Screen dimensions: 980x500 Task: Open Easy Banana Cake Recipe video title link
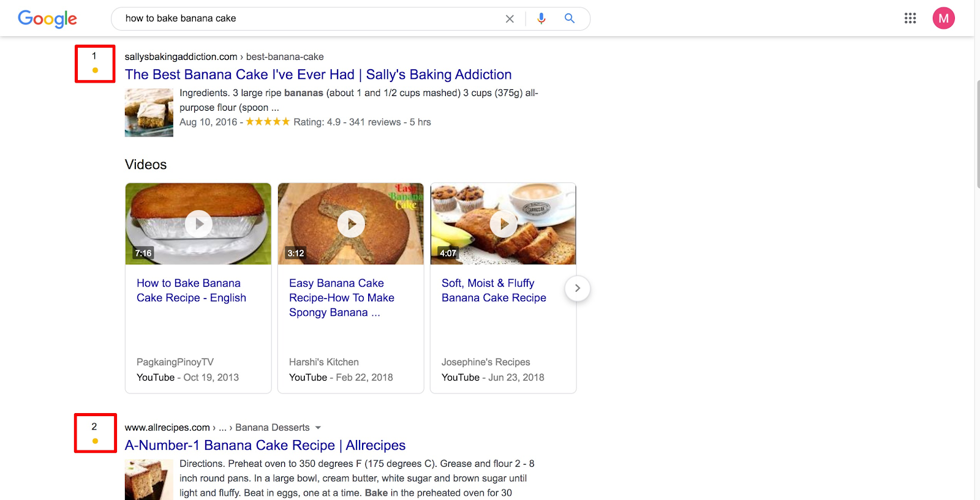[x=342, y=298]
